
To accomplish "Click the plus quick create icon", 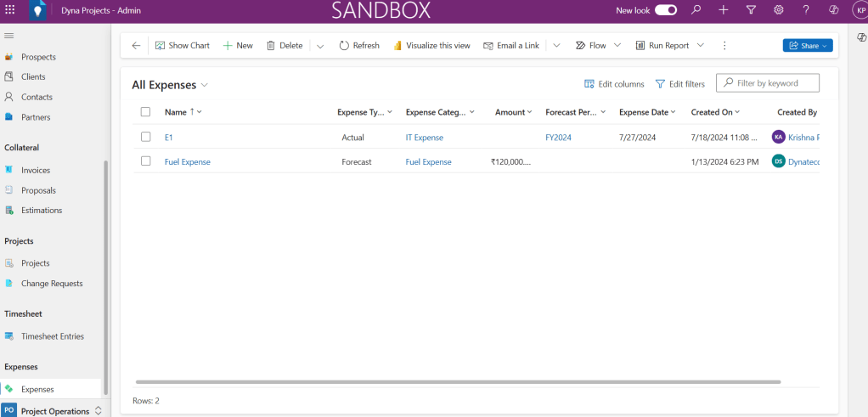I will tap(723, 10).
